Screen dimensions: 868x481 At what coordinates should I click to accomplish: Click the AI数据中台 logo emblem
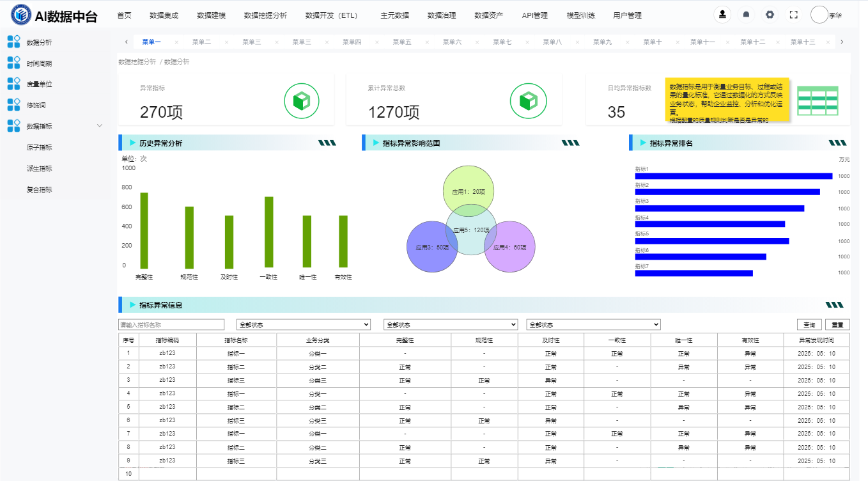[x=21, y=15]
